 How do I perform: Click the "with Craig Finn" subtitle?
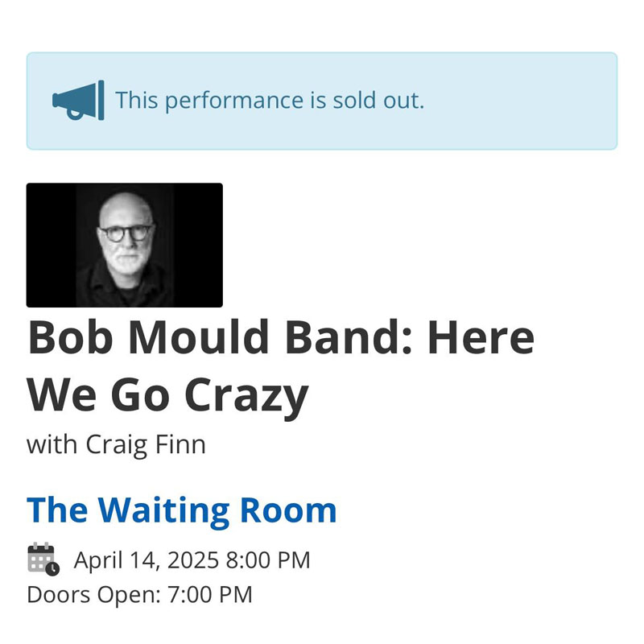(x=116, y=444)
